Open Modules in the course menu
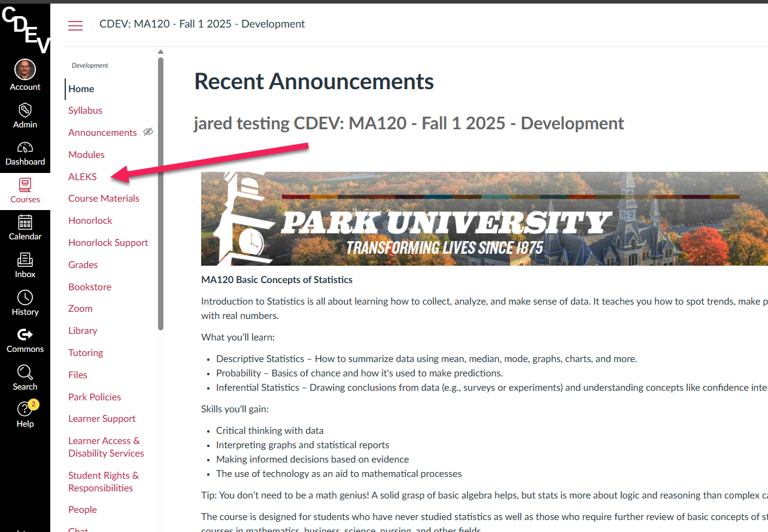The width and height of the screenshot is (768, 532). 86,154
